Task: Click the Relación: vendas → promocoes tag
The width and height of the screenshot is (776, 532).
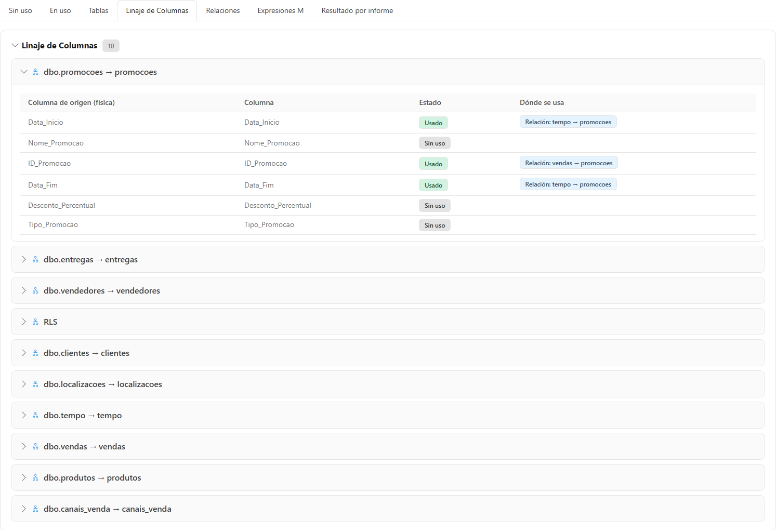Action: click(x=569, y=163)
